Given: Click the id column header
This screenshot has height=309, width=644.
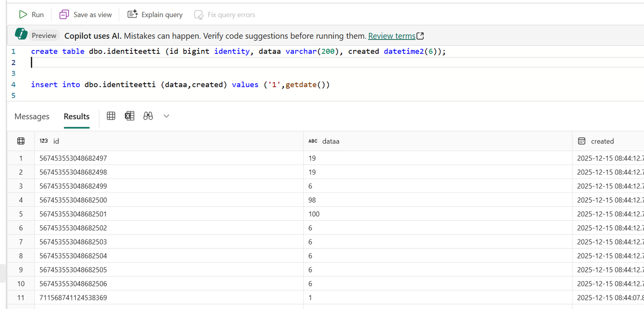Looking at the screenshot, I should pos(170,141).
